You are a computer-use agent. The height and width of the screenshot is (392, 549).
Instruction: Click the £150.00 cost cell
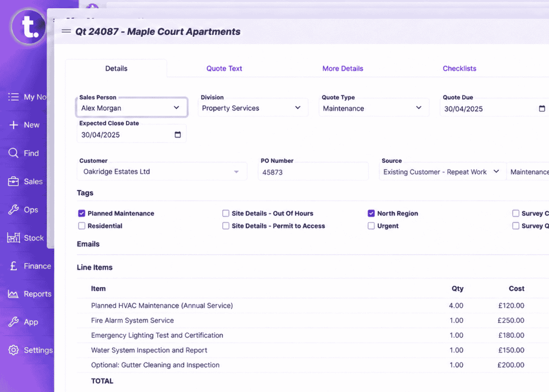(511, 350)
